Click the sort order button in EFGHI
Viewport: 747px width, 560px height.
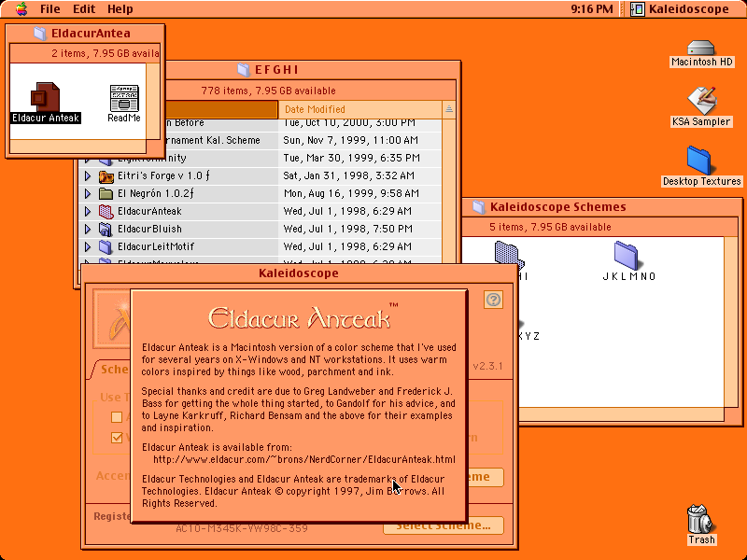[x=449, y=109]
